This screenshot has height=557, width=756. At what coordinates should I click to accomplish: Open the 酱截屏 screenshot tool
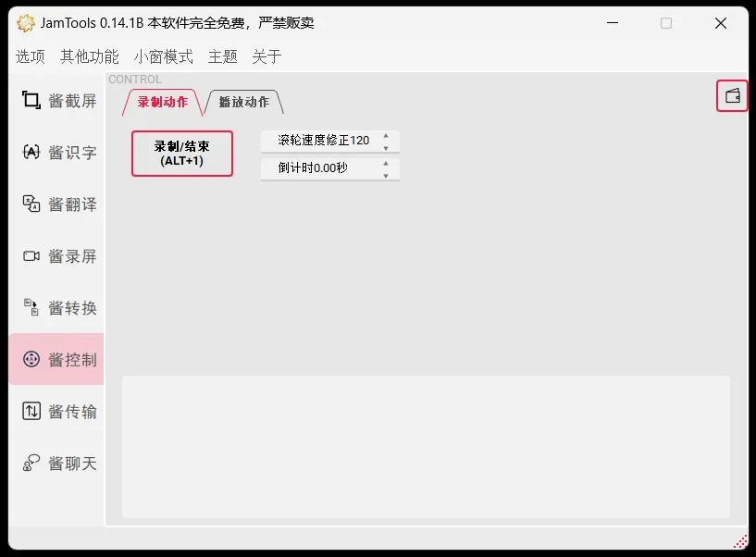pos(56,100)
